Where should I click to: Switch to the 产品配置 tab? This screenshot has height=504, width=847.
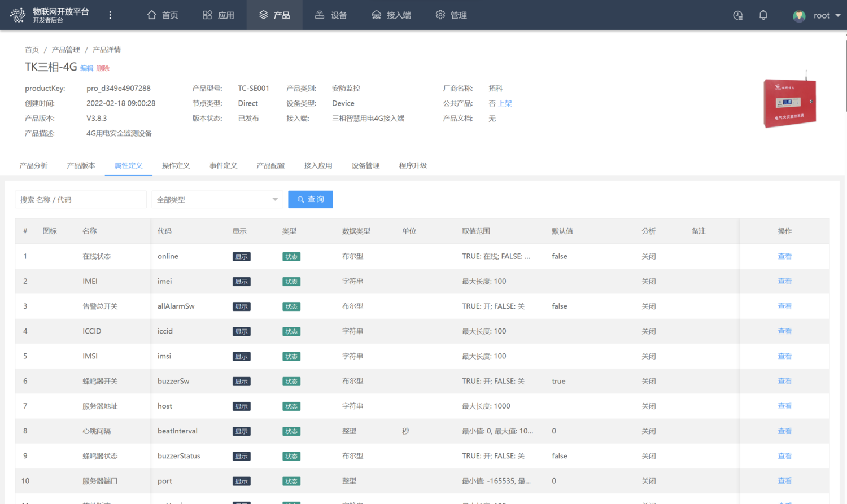click(x=270, y=165)
